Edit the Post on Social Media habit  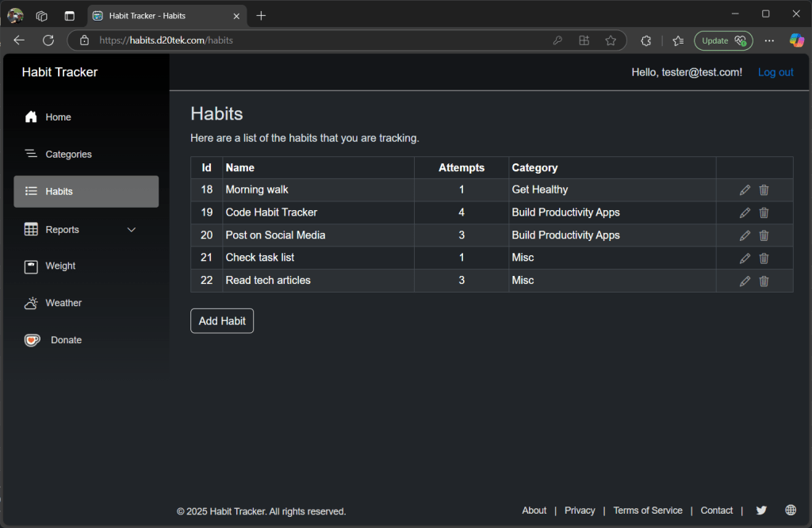[745, 235]
